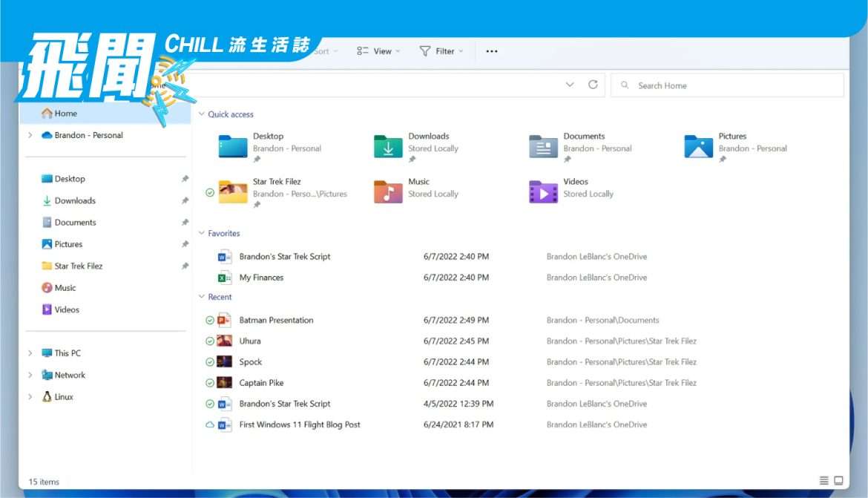
Task: Collapse the Recent section
Action: pyautogui.click(x=202, y=296)
